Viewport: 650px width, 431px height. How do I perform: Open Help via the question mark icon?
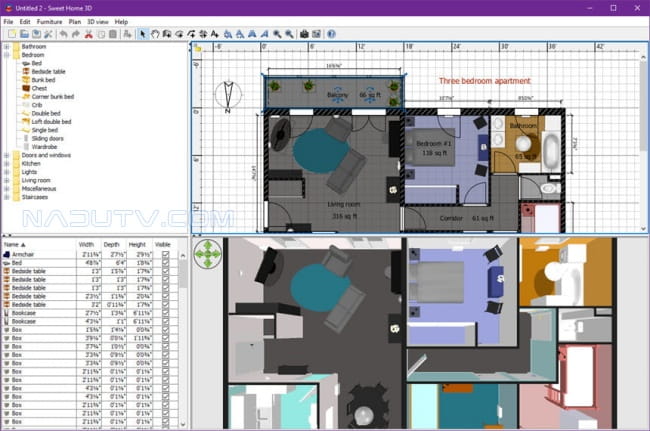click(331, 34)
